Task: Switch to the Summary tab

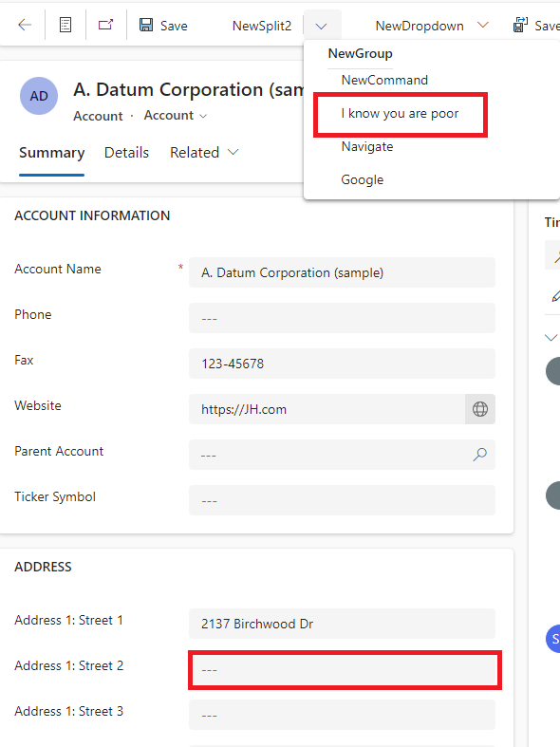Action: 51,153
